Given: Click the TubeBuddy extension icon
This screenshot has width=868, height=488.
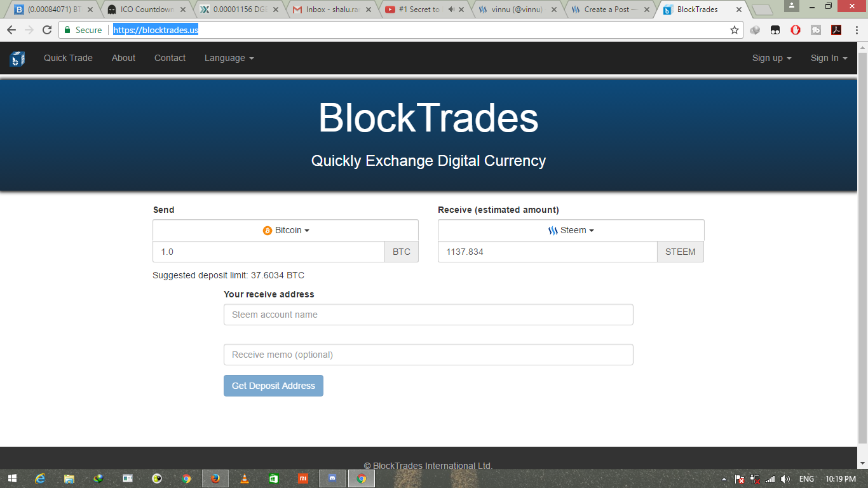Looking at the screenshot, I should 816,30.
